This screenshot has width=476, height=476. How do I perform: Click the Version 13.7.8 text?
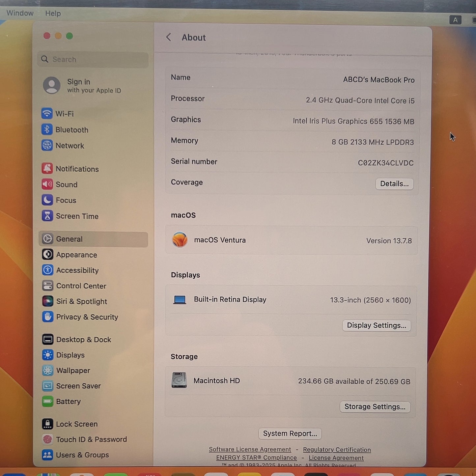(x=389, y=241)
